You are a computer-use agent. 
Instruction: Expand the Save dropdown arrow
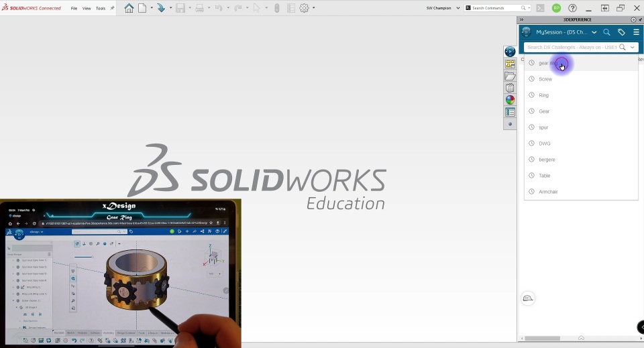190,8
